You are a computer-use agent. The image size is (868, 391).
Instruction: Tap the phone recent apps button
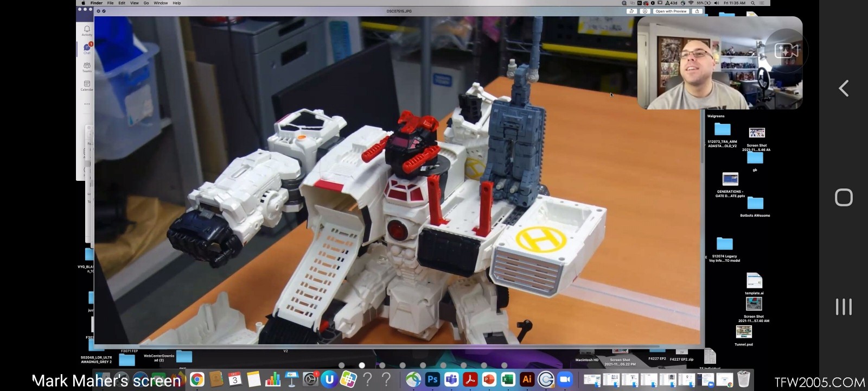tap(844, 307)
